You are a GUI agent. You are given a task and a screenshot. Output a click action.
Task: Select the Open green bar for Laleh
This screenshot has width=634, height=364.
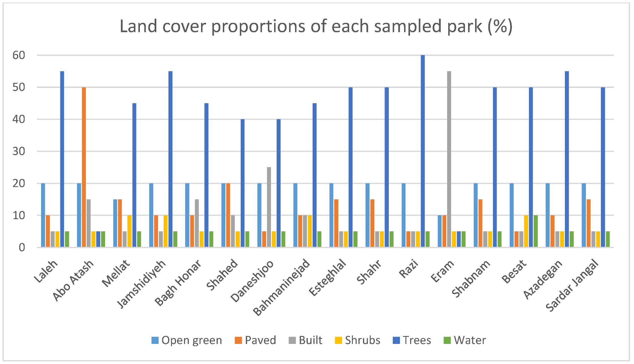tap(43, 215)
